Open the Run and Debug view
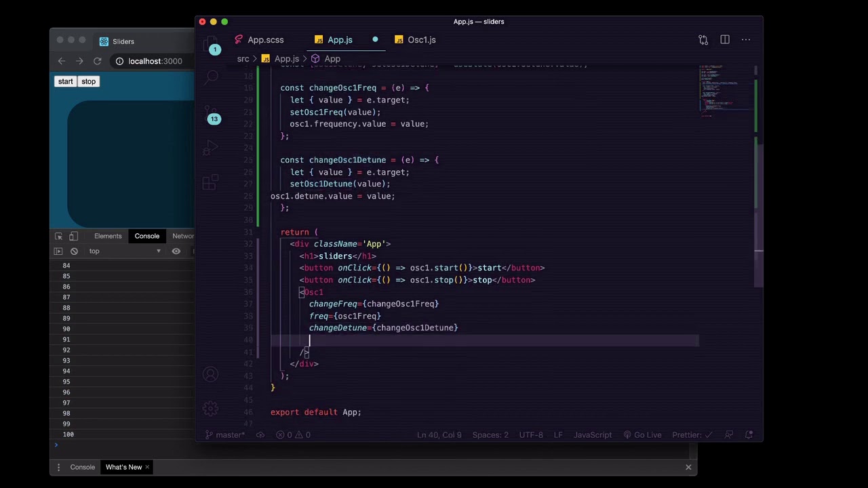This screenshot has height=488, width=868. coord(211,147)
